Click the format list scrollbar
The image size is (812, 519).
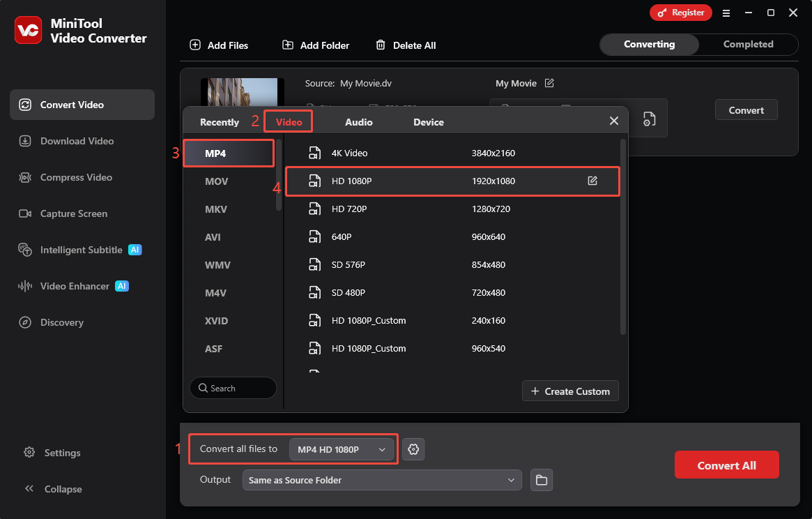[279, 174]
